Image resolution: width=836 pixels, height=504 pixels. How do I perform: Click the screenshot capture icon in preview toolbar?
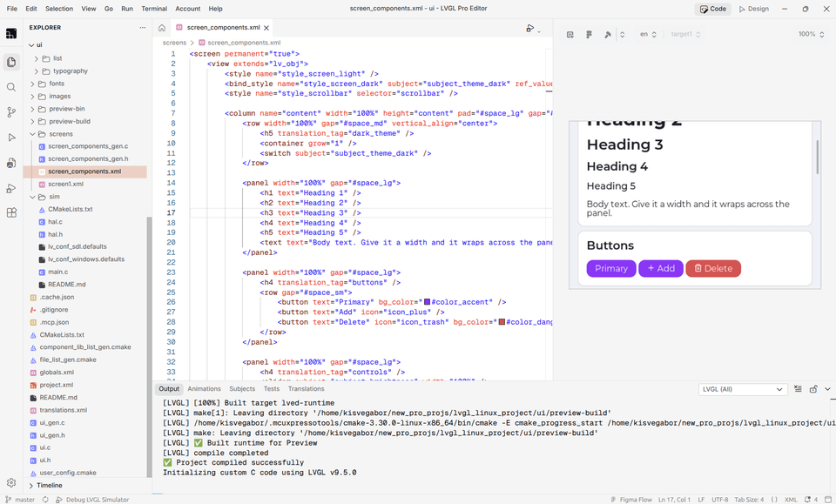pyautogui.click(x=570, y=34)
